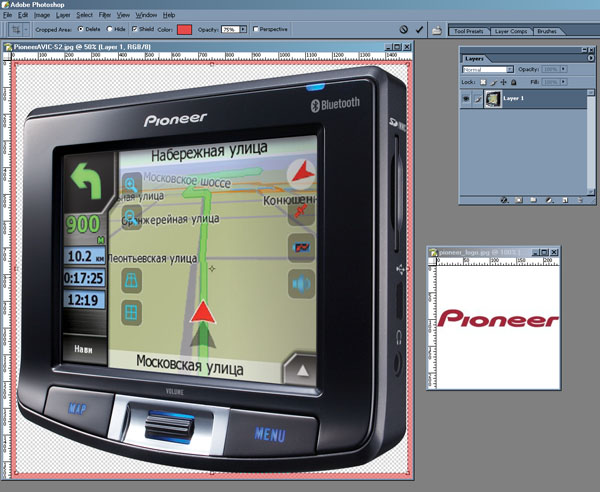Viewport: 600px width, 492px height.
Task: Maximize the pioneer_logo.jpg window
Action: (545, 253)
